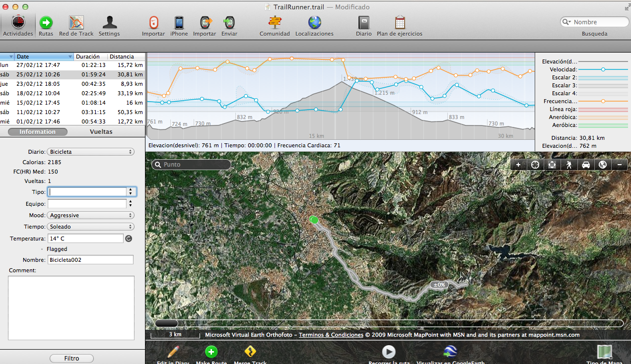Open the Tiempo weather dropdown
Image resolution: width=631 pixels, height=364 pixels.
90,226
